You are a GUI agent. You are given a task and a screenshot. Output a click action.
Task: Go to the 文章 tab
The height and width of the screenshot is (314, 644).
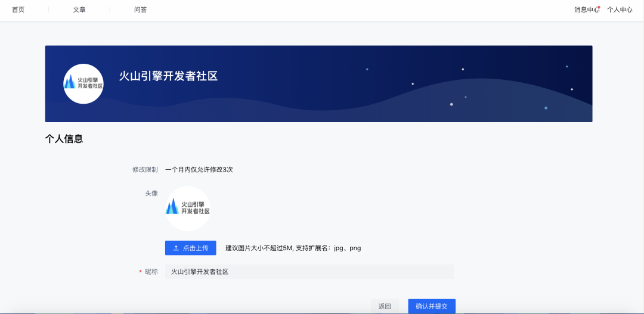coord(79,10)
